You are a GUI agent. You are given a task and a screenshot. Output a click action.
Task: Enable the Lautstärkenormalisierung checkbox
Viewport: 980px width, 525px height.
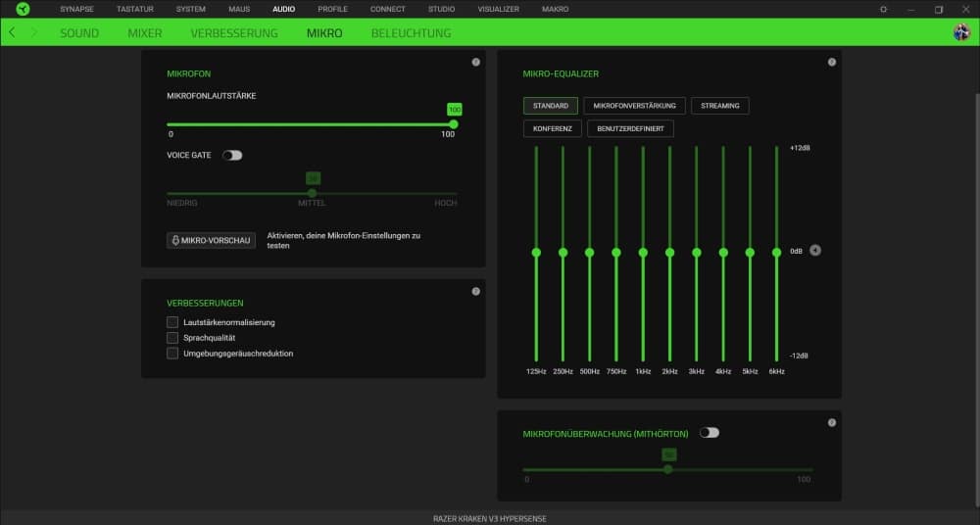(x=172, y=322)
